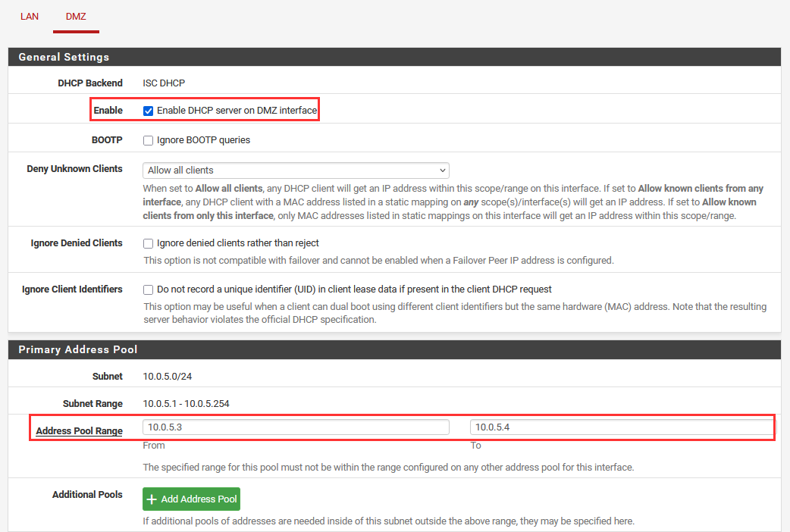The width and height of the screenshot is (790, 532).
Task: Switch to the LAN tab
Action: [30, 16]
